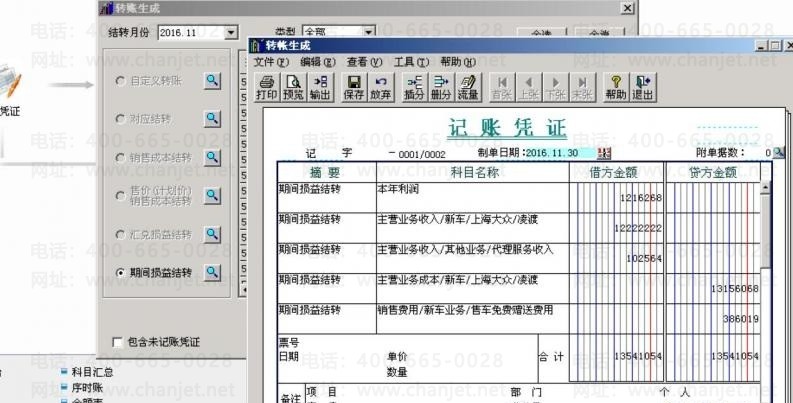Delete entry using 删分 icon

click(x=441, y=87)
